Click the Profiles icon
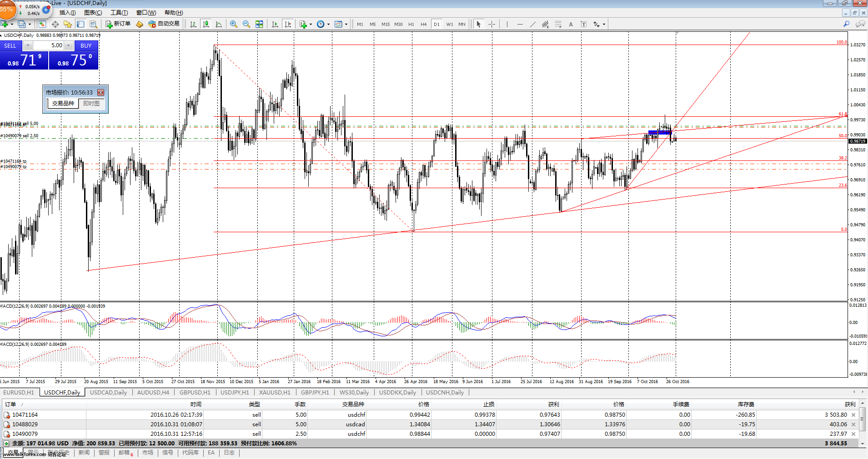The height and width of the screenshot is (459, 868). point(21,24)
